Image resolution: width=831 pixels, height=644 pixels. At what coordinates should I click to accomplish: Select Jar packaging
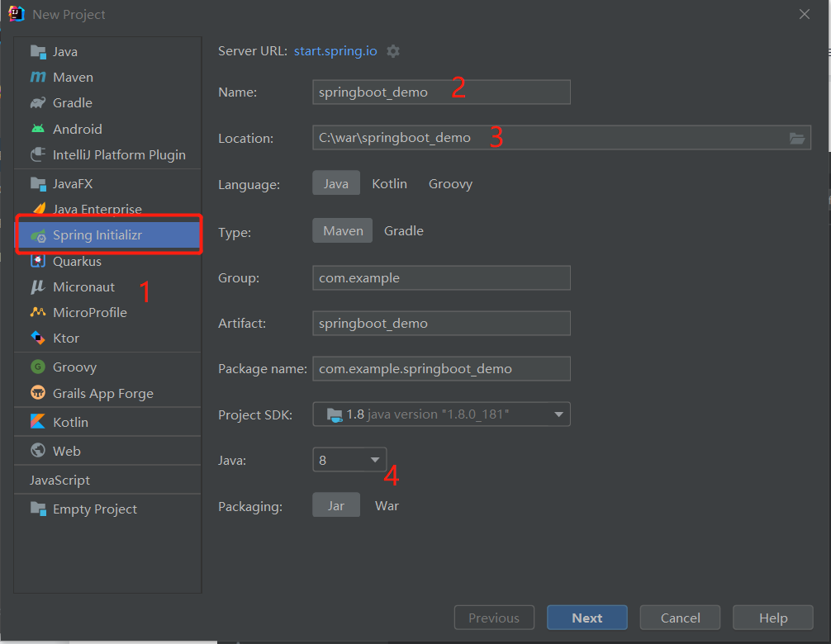coord(336,504)
